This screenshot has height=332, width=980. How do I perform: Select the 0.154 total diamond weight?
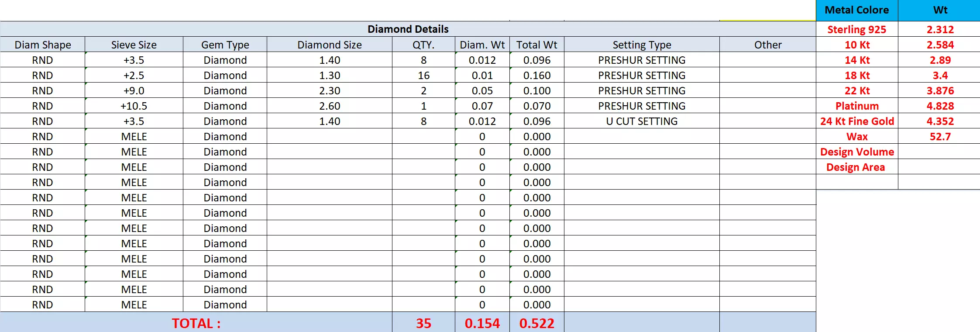coord(482,323)
